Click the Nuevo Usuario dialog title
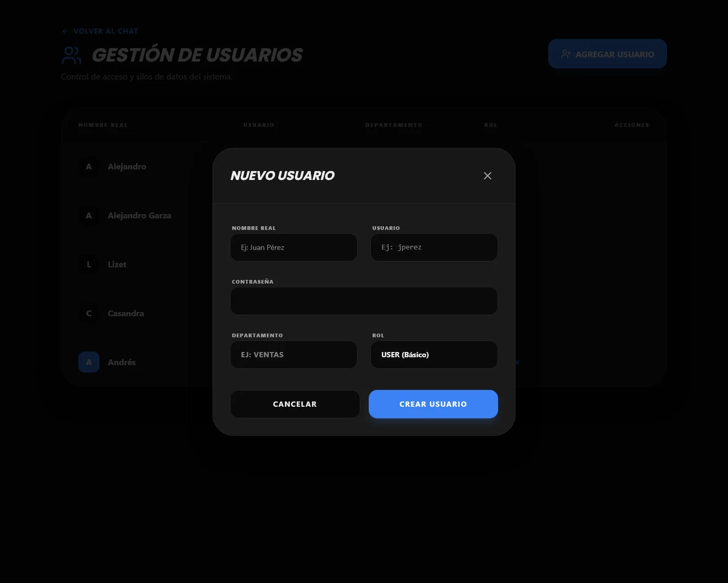This screenshot has width=728, height=583. (282, 176)
